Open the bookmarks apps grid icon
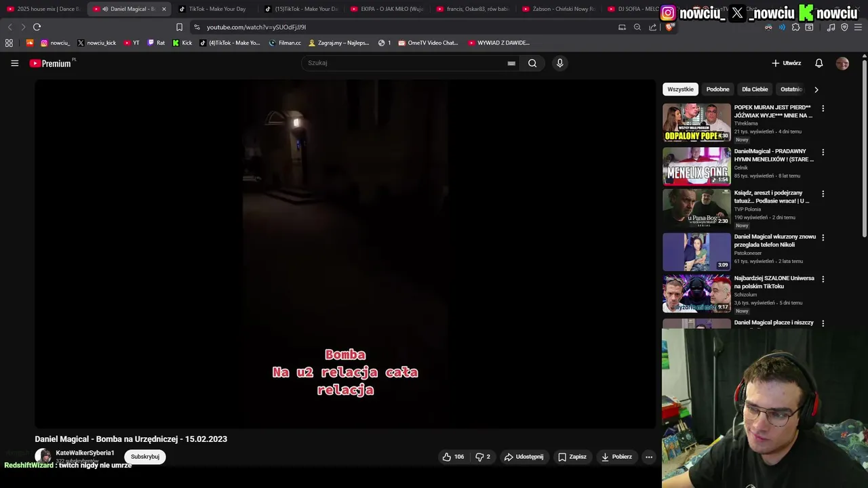The width and height of the screenshot is (868, 488). 9,43
